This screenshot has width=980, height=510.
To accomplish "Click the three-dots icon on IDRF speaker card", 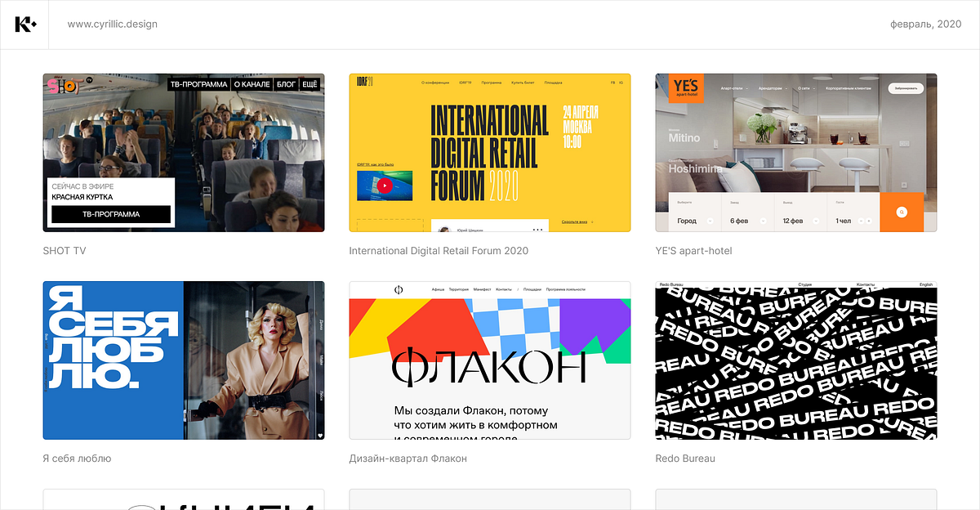I will (537, 229).
